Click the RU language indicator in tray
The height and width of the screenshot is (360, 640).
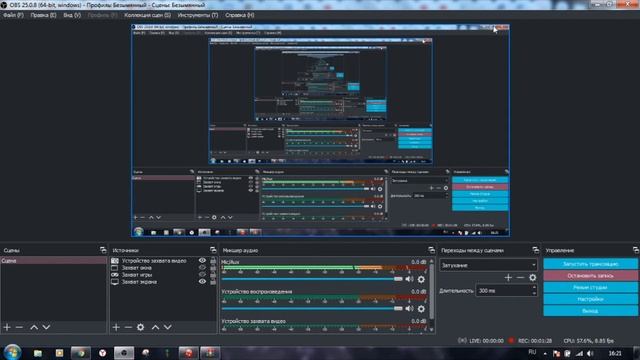click(532, 352)
